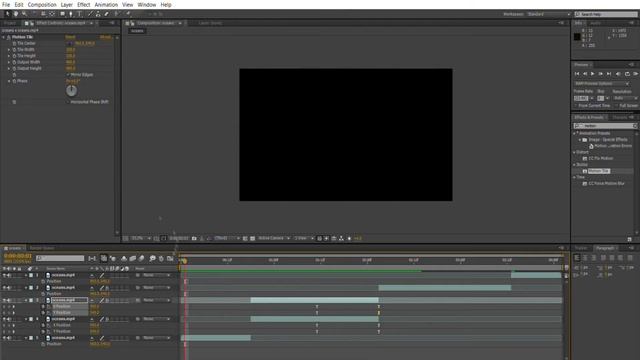This screenshot has width=640, height=360.
Task: Enable timeline Frame Blending icon
Action: pyautogui.click(x=133, y=258)
